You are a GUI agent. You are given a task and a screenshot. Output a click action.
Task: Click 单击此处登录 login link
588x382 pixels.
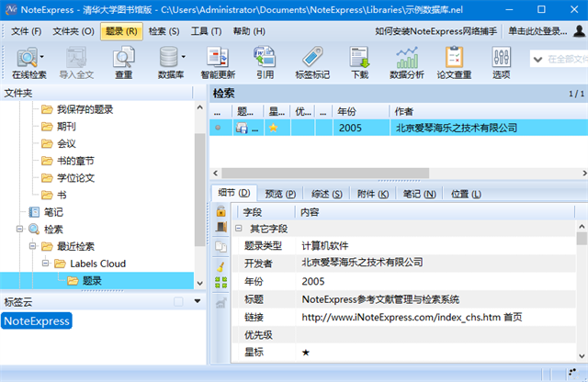point(537,31)
